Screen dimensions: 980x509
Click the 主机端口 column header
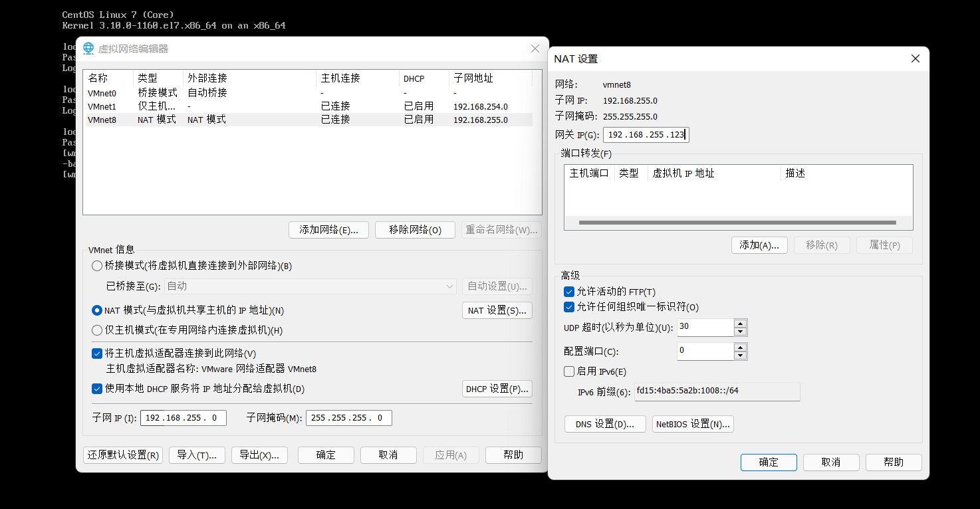click(590, 173)
